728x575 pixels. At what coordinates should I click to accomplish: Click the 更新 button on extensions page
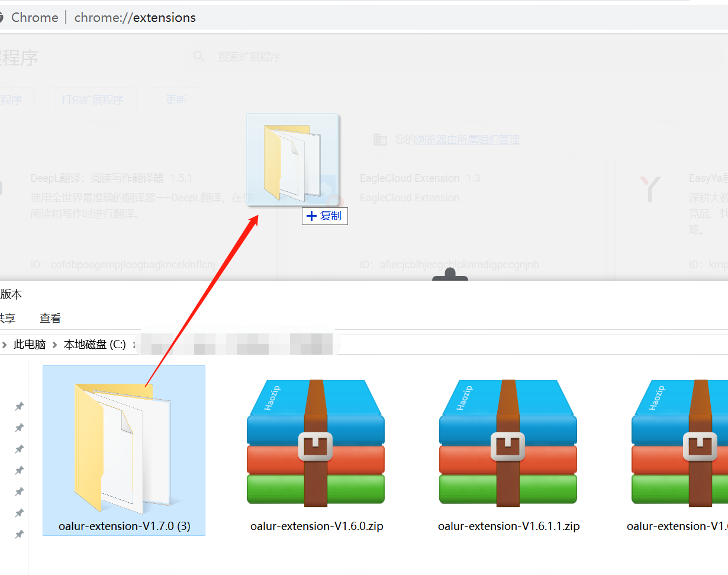pyautogui.click(x=176, y=99)
